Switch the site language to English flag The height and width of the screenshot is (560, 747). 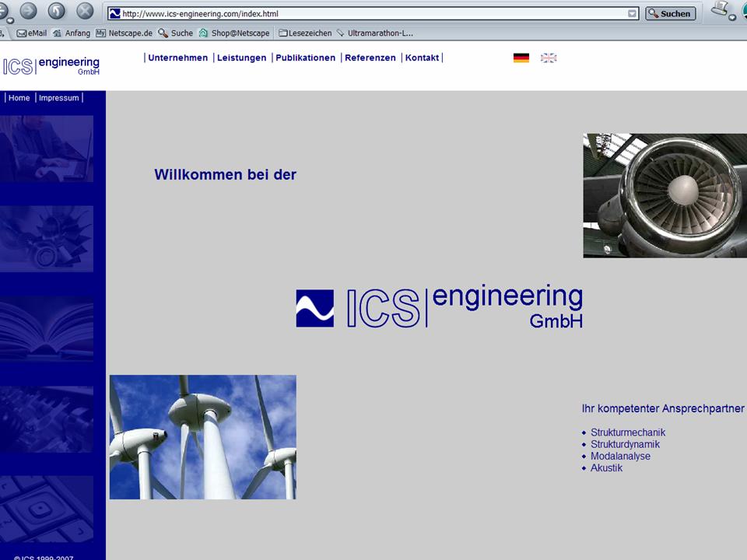549,58
